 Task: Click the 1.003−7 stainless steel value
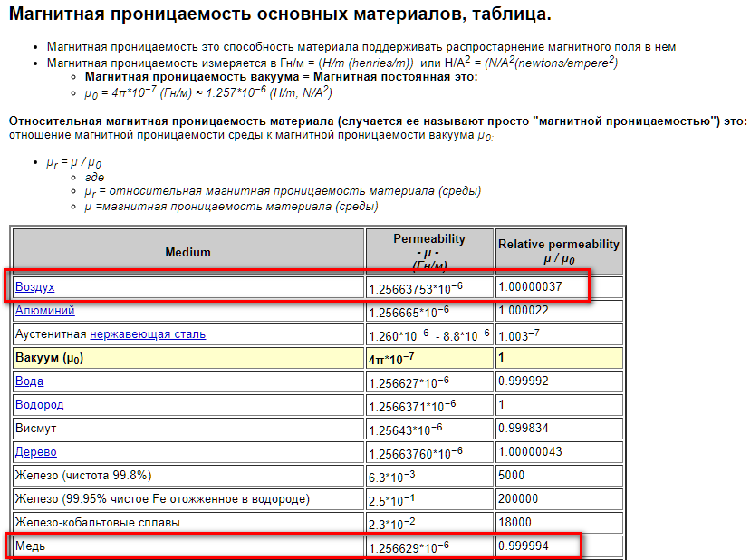click(x=519, y=334)
